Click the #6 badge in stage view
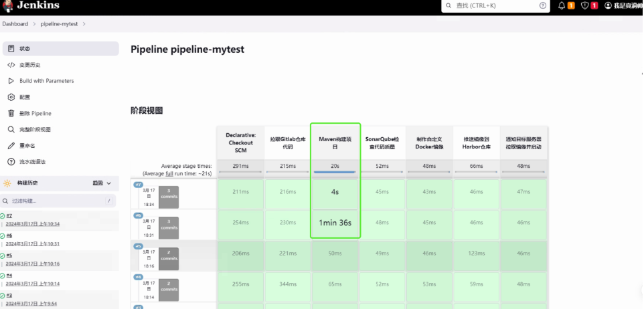This screenshot has width=644, height=309. coord(138,215)
